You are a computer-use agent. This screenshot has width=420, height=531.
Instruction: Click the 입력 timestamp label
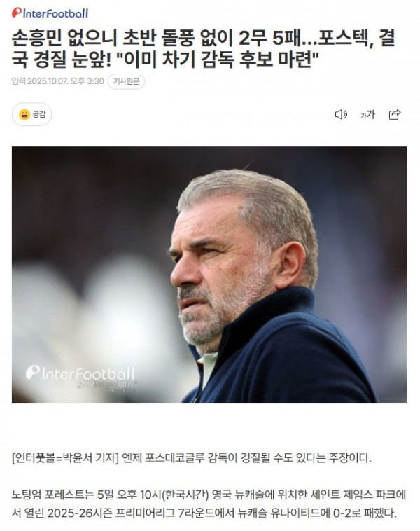(x=18, y=81)
